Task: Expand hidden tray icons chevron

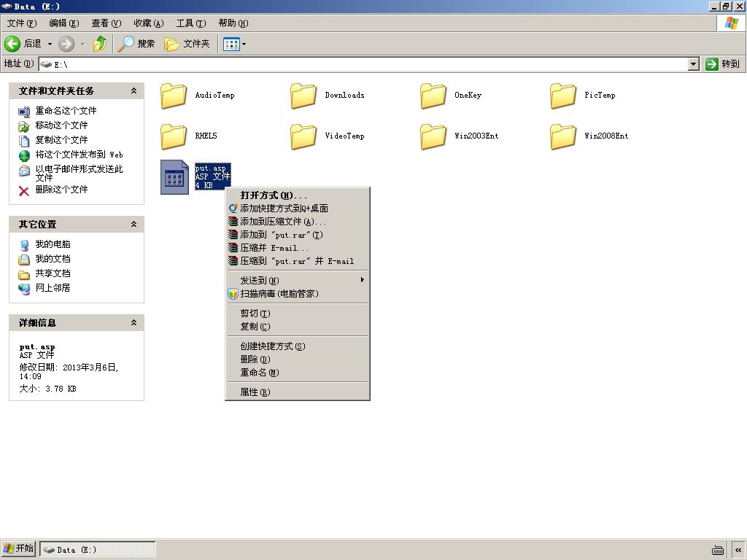Action: [738, 550]
